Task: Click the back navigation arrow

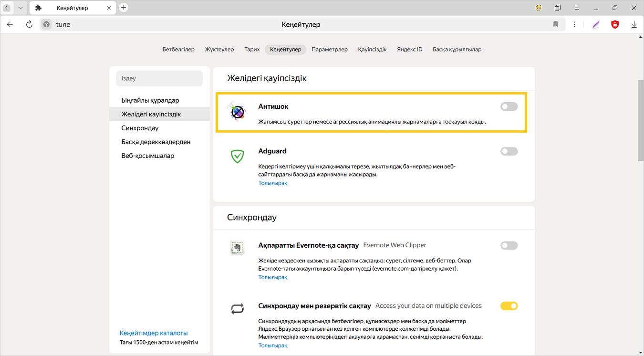Action: (10, 24)
